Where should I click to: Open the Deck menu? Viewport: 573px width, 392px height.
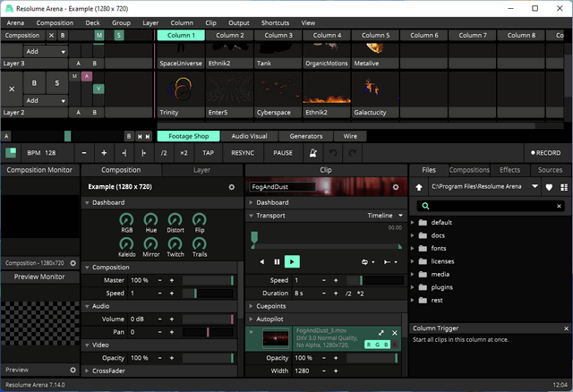pos(93,22)
